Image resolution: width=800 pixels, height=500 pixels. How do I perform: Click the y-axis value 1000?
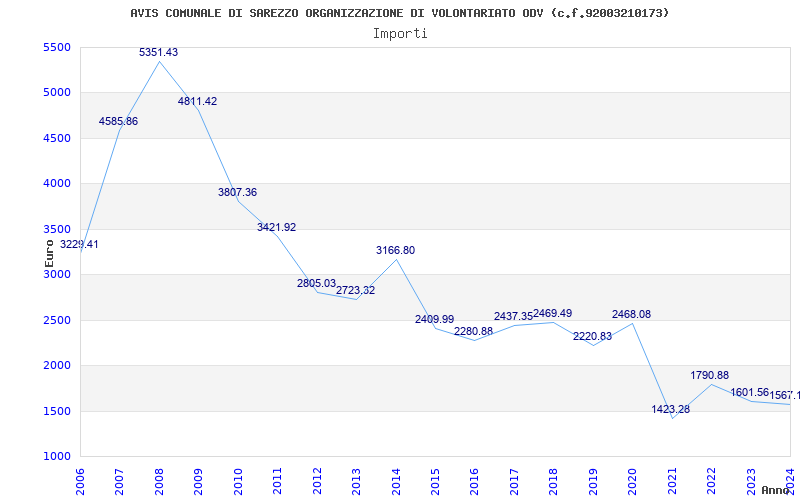pyautogui.click(x=57, y=457)
